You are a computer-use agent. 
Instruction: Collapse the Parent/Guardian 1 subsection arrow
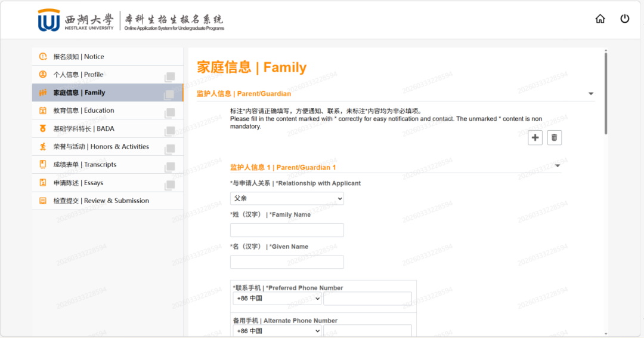(x=558, y=165)
